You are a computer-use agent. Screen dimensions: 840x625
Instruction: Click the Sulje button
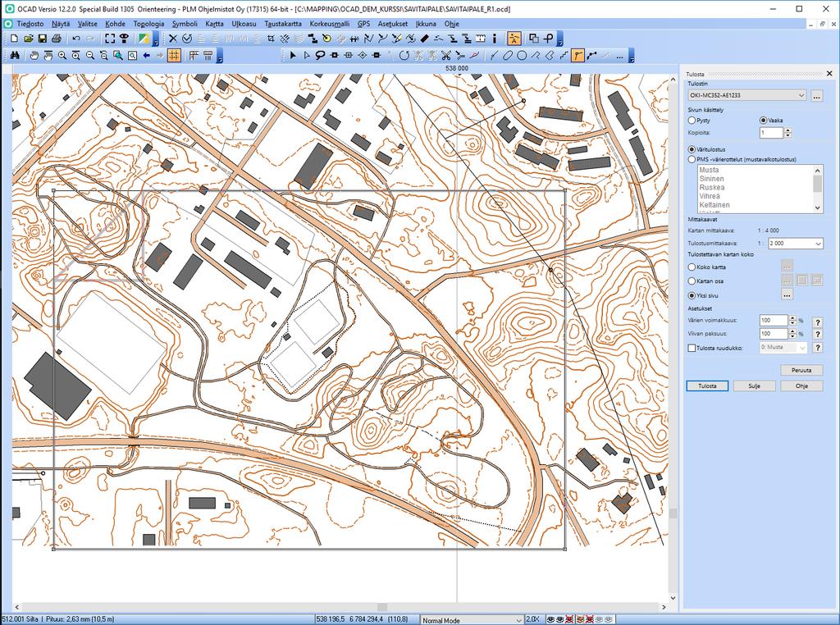pyautogui.click(x=755, y=385)
